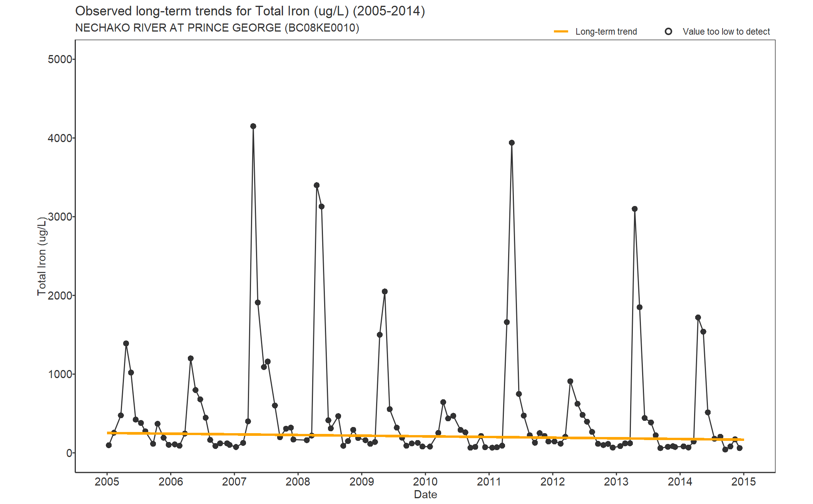The width and height of the screenshot is (813, 504).
Task: Click the 2008 peak data point near 3400
Action: coord(316,185)
